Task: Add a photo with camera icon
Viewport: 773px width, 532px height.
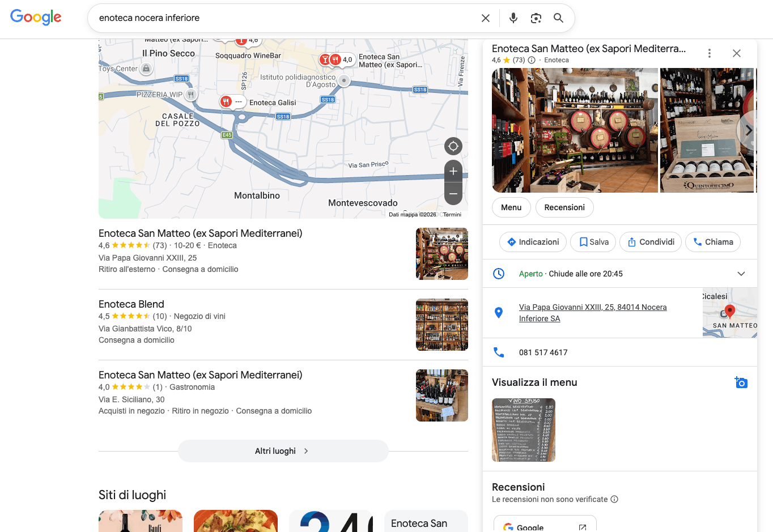Action: click(741, 382)
